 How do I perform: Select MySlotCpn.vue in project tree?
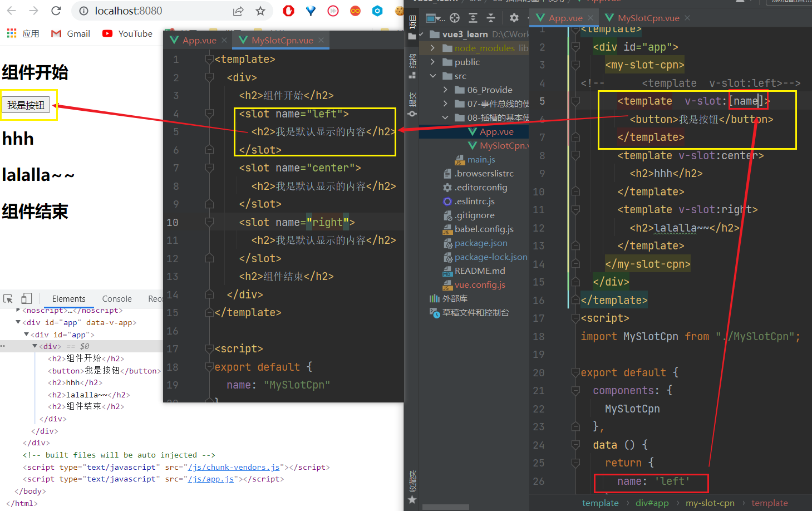point(498,145)
